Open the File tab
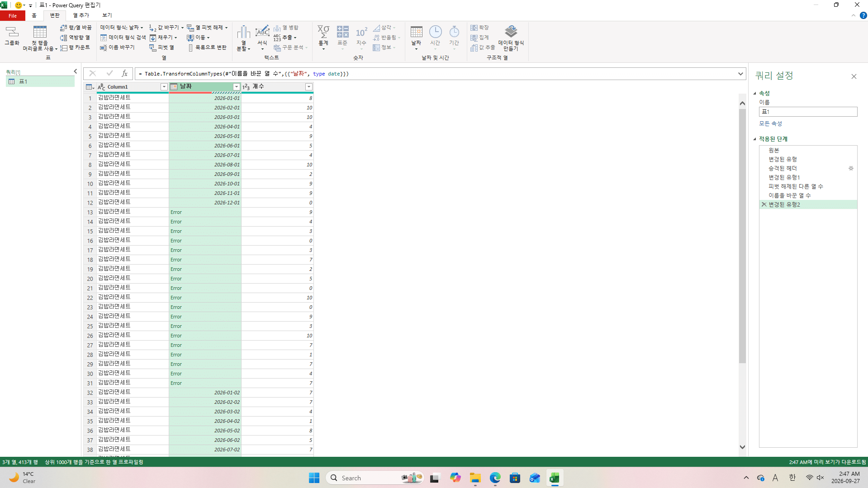 pos(13,16)
